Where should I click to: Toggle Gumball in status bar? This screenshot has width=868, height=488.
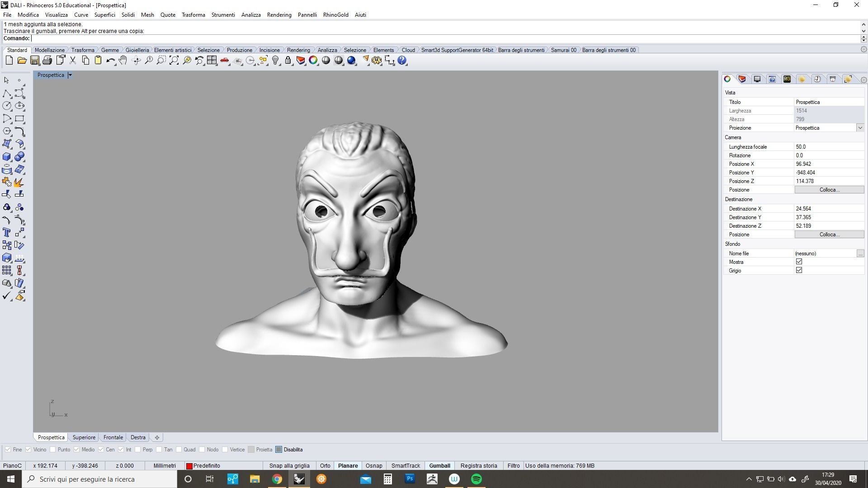point(439,466)
